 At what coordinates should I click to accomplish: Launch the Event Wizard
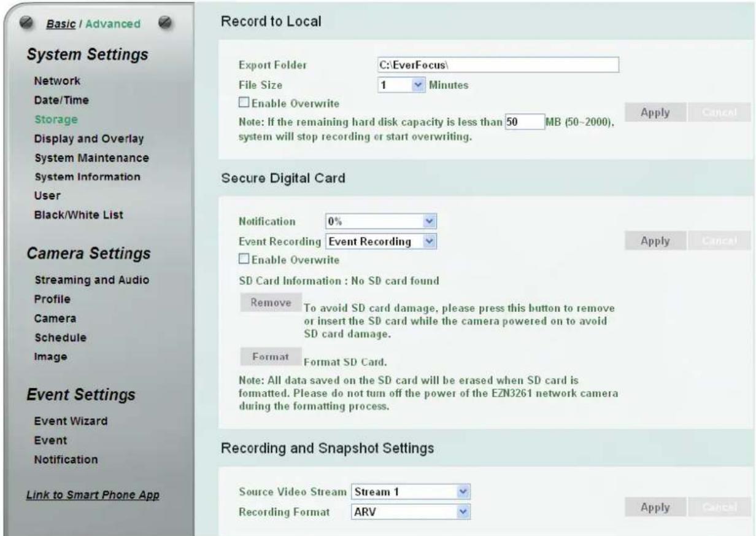coord(72,421)
